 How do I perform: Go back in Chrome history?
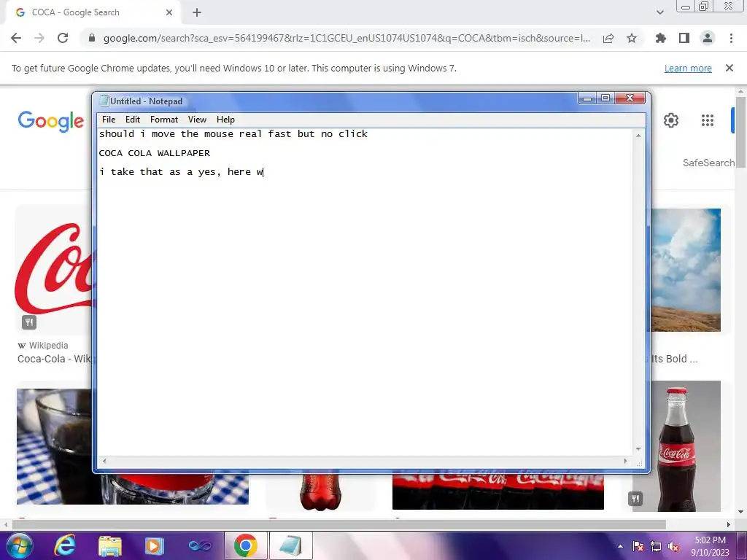[x=16, y=38]
